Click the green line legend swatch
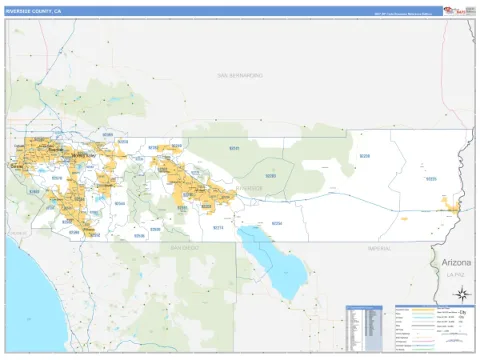 [423, 349]
